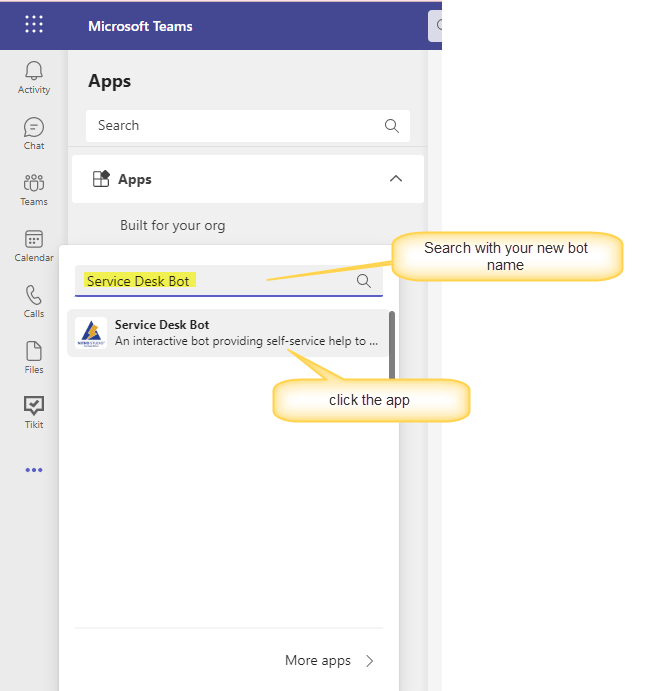Click the magnifier icon in the Apps Search box
This screenshot has height=691, width=647.
(x=391, y=126)
